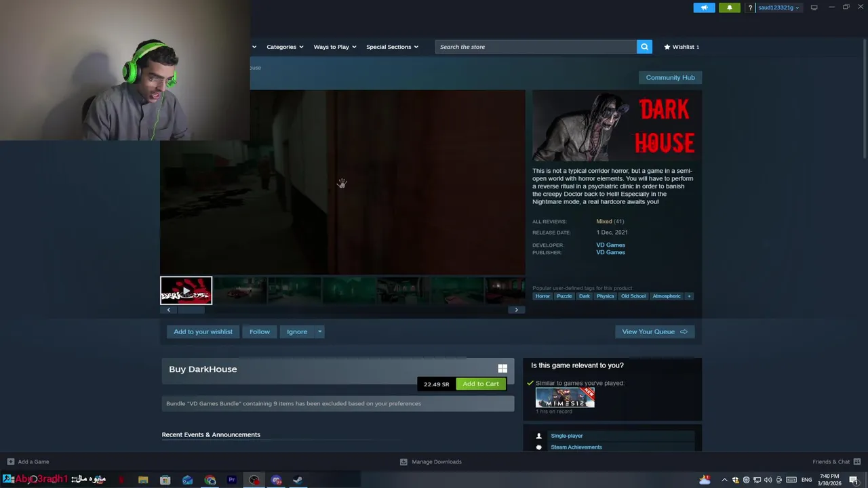Open the Community Hub
868x488 pixels.
coord(670,77)
